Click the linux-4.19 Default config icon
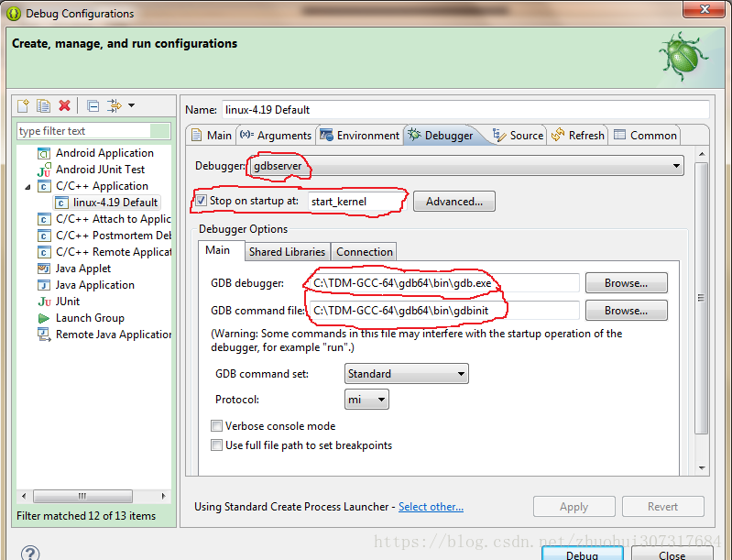Screen dimensions: 732x560 [x=60, y=203]
